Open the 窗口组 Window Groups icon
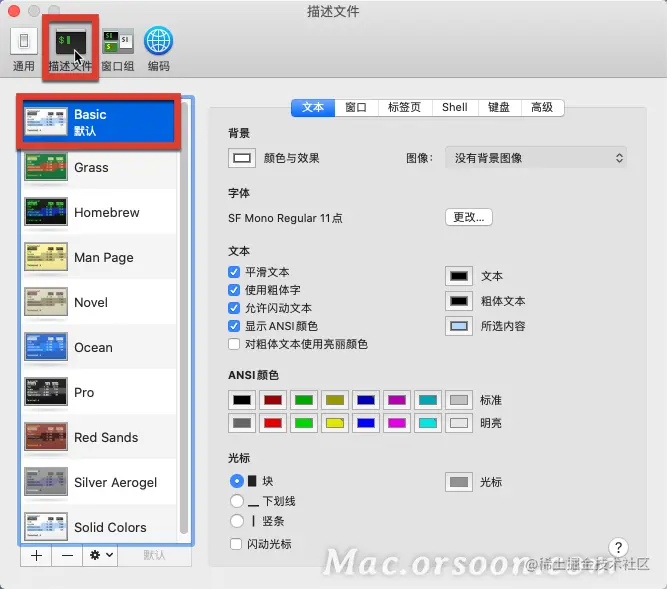This screenshot has width=667, height=589. click(118, 42)
